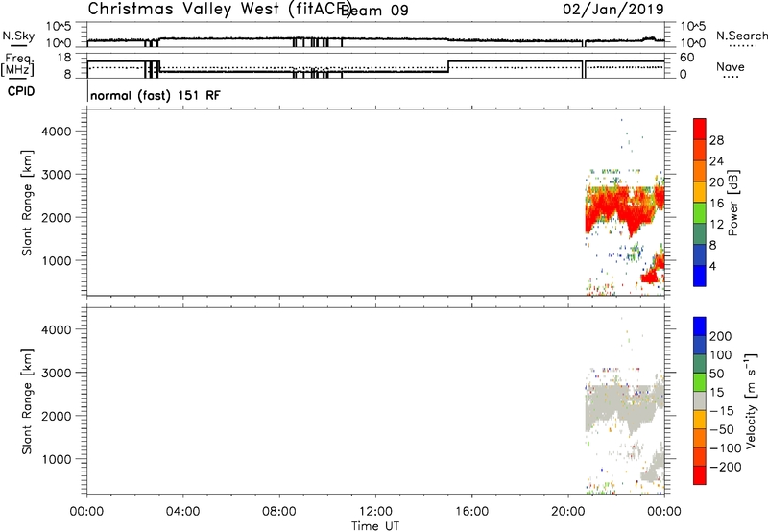This screenshot has width=768, height=532.
Task: Click the 'Christmas Valley West (fitACF)' plot title
Action: pyautogui.click(x=219, y=10)
